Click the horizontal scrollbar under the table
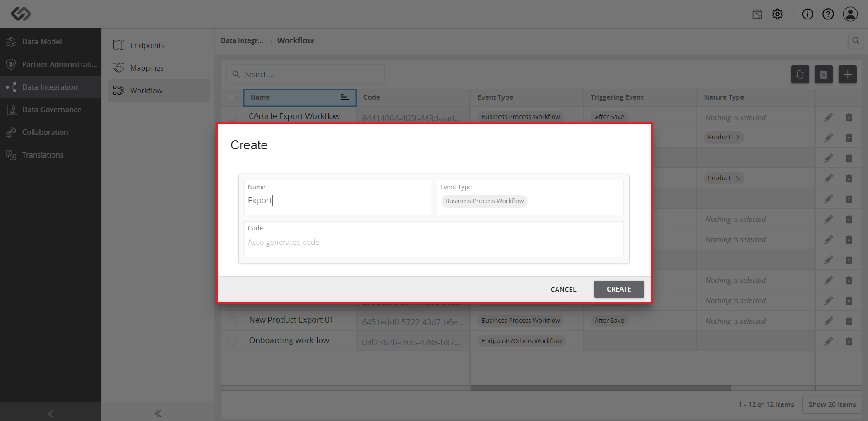The height and width of the screenshot is (421, 868). (601, 388)
